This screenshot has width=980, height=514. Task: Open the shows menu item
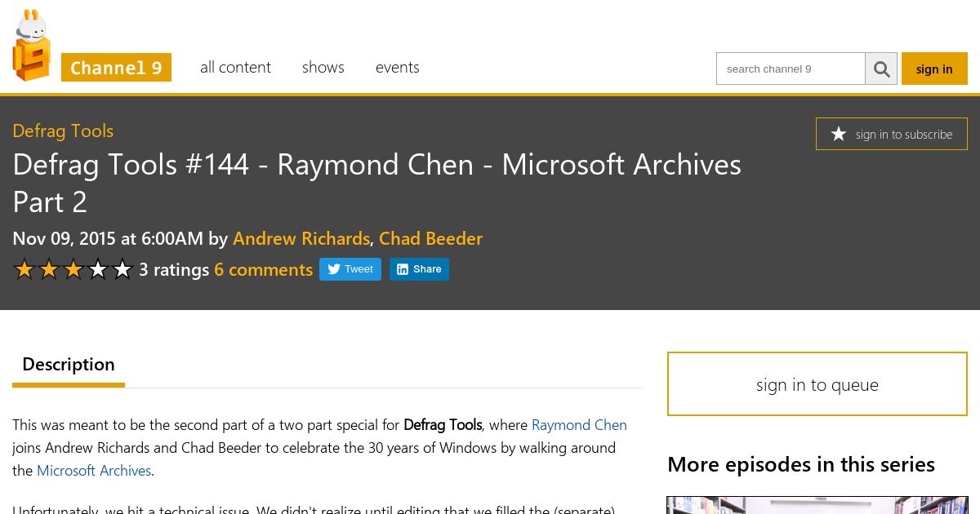point(323,67)
